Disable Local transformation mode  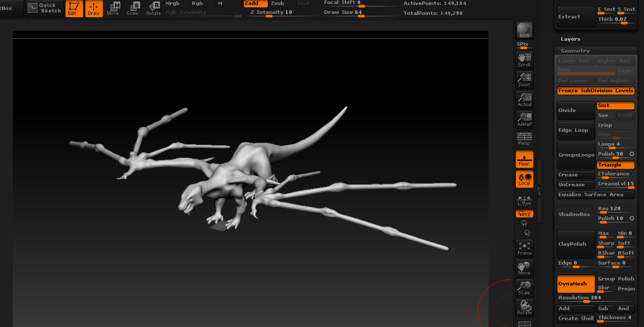pyautogui.click(x=524, y=179)
